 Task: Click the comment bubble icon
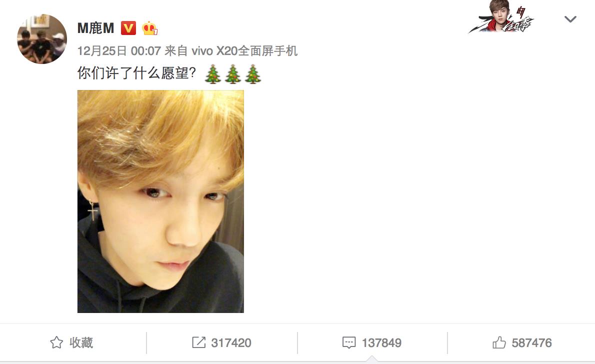click(349, 342)
